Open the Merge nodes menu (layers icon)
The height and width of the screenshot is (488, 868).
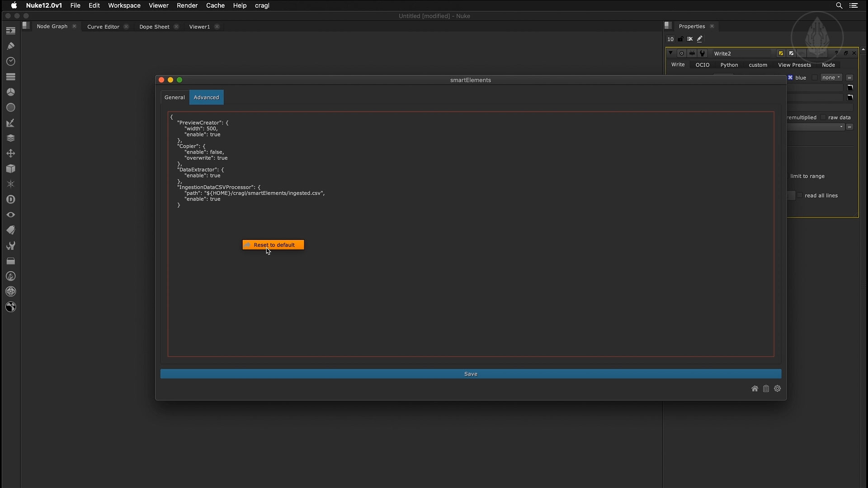pos(11,138)
